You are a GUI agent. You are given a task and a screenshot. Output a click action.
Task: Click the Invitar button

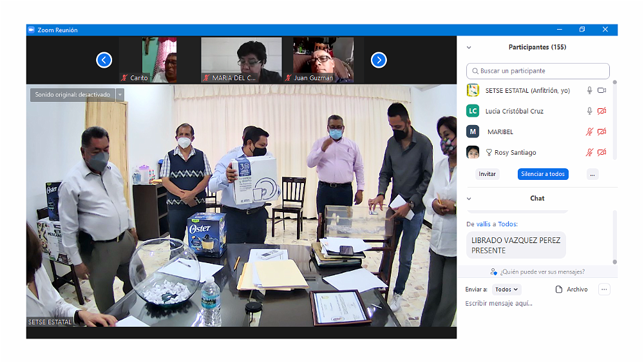tap(488, 174)
